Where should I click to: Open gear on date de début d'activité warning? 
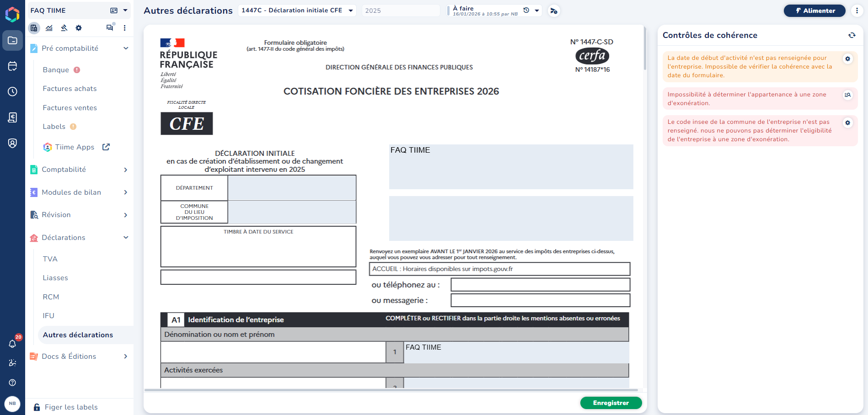click(x=847, y=59)
